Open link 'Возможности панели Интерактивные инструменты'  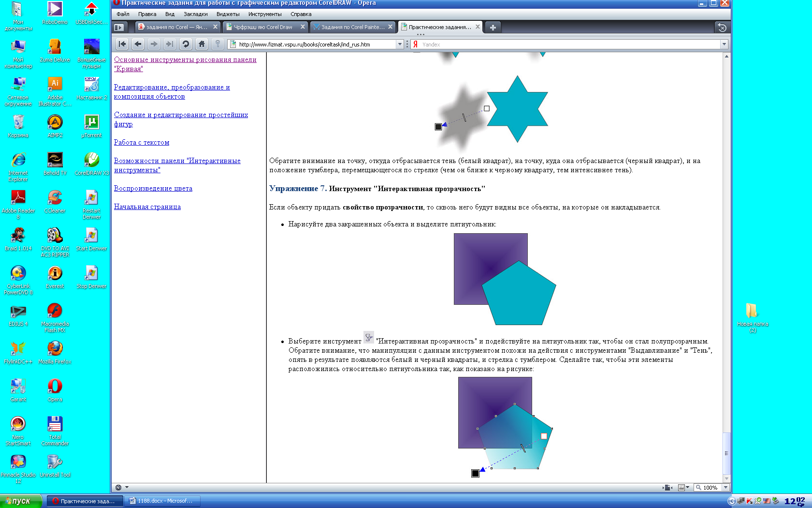coord(177,165)
